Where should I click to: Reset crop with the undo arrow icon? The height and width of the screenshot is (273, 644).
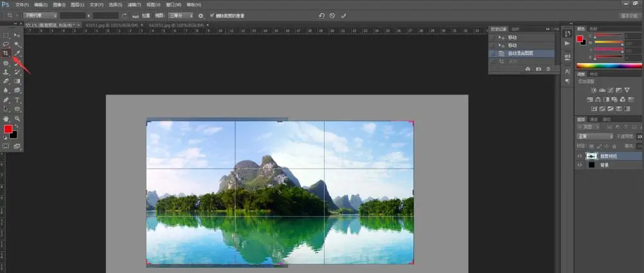[x=321, y=15]
